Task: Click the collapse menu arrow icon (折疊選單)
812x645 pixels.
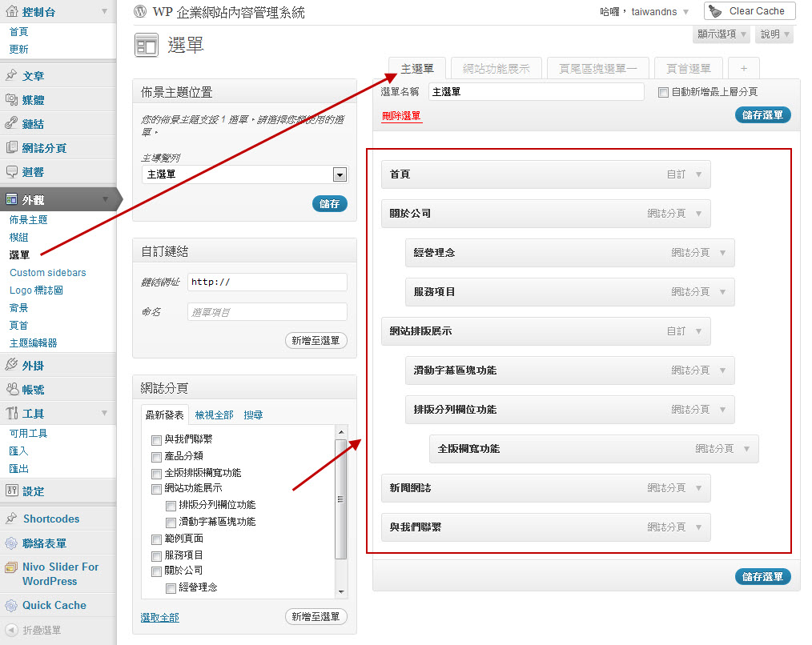Action: (x=11, y=630)
